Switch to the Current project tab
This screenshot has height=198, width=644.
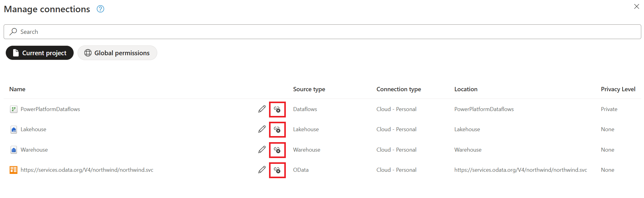40,53
